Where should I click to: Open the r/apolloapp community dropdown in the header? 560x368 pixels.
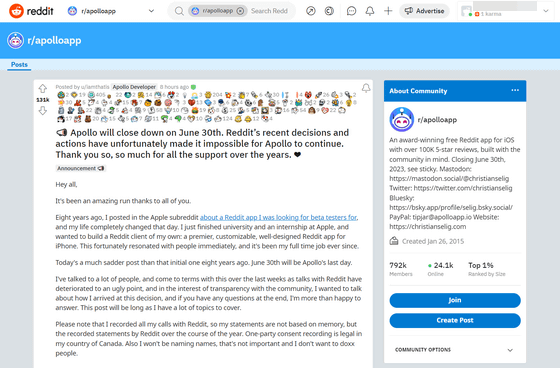pos(111,11)
